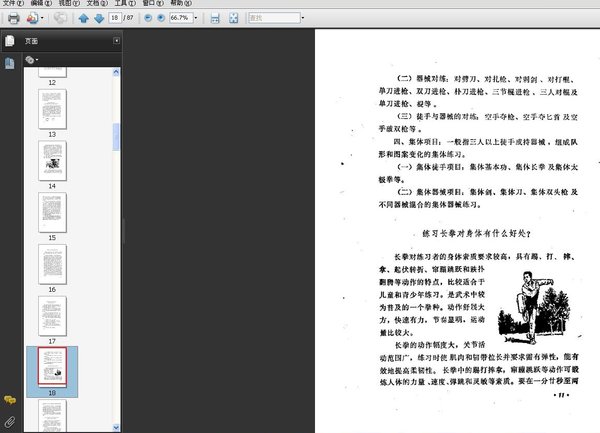Go to the next page with the down arrow
The height and width of the screenshot is (433, 600).
[99, 18]
